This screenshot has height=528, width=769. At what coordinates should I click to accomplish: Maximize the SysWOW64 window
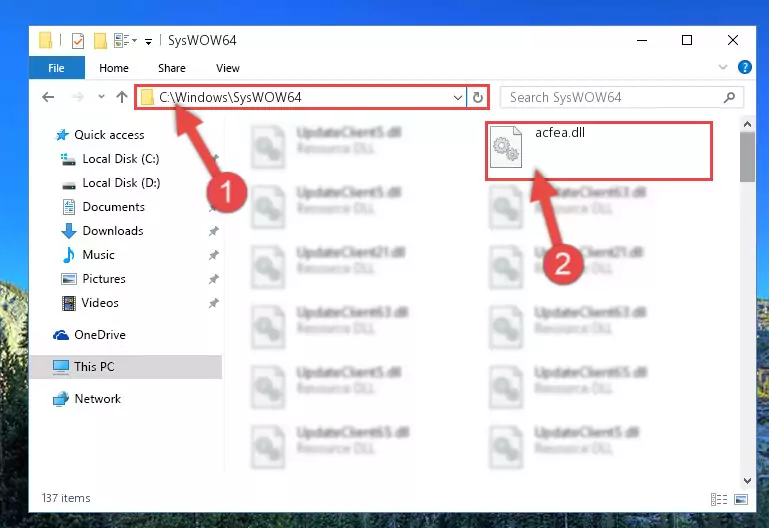click(687, 40)
